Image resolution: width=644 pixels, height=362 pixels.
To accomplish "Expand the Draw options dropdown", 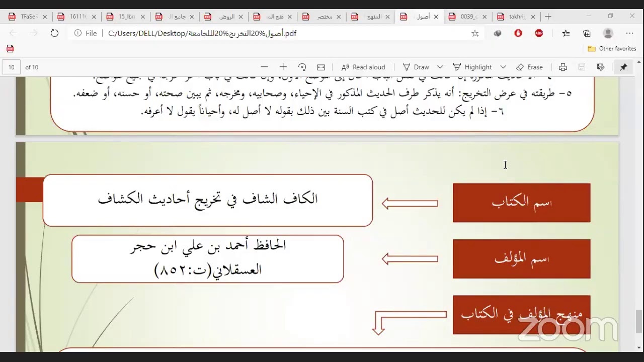I will click(440, 67).
